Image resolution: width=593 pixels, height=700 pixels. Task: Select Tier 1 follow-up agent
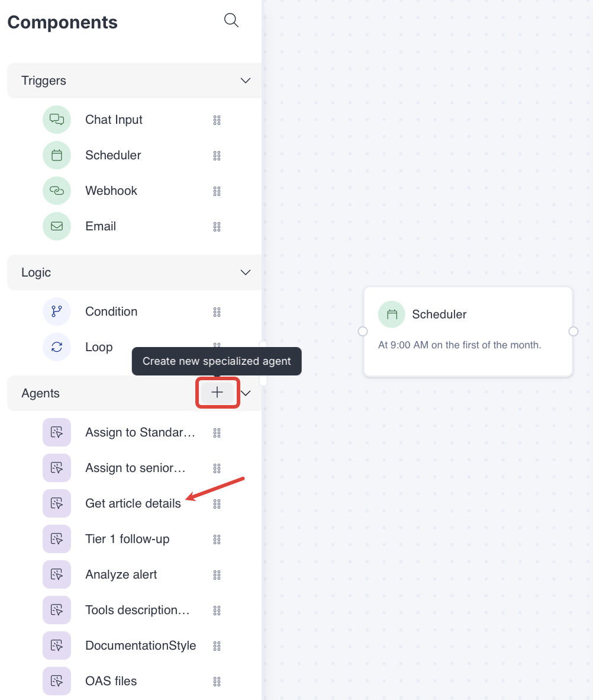click(x=127, y=539)
